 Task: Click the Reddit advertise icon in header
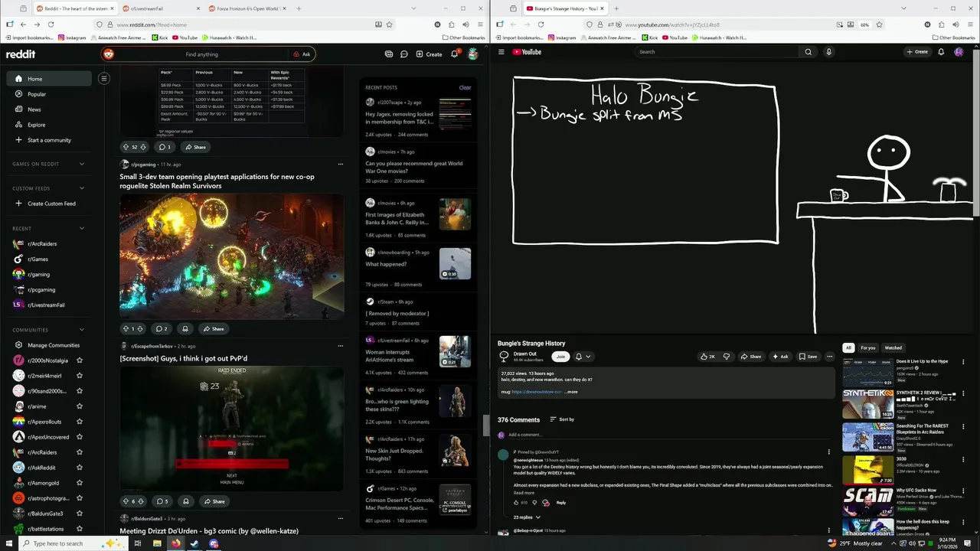(389, 54)
